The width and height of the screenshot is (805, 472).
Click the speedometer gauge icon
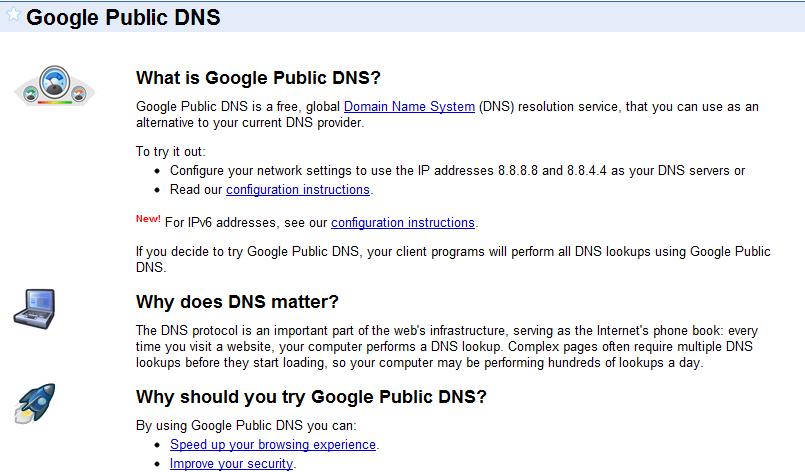click(54, 88)
